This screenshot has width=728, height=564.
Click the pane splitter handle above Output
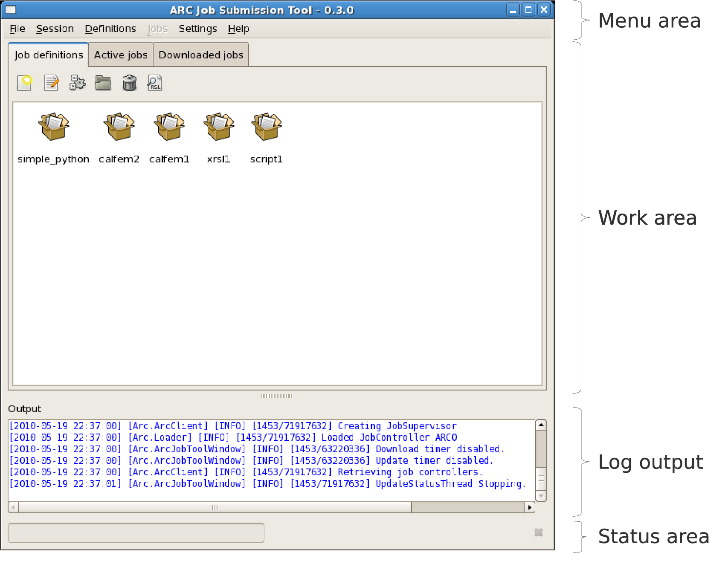pyautogui.click(x=277, y=396)
